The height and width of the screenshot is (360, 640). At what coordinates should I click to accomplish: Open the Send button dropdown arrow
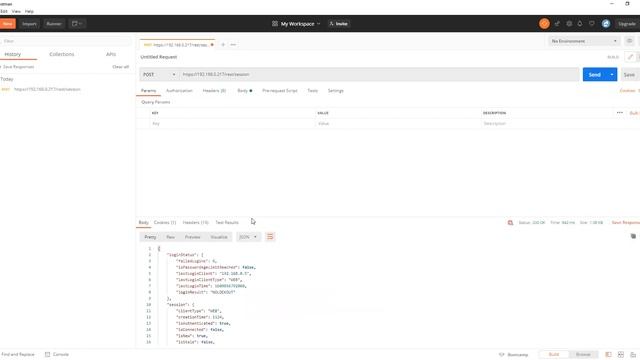click(x=611, y=74)
